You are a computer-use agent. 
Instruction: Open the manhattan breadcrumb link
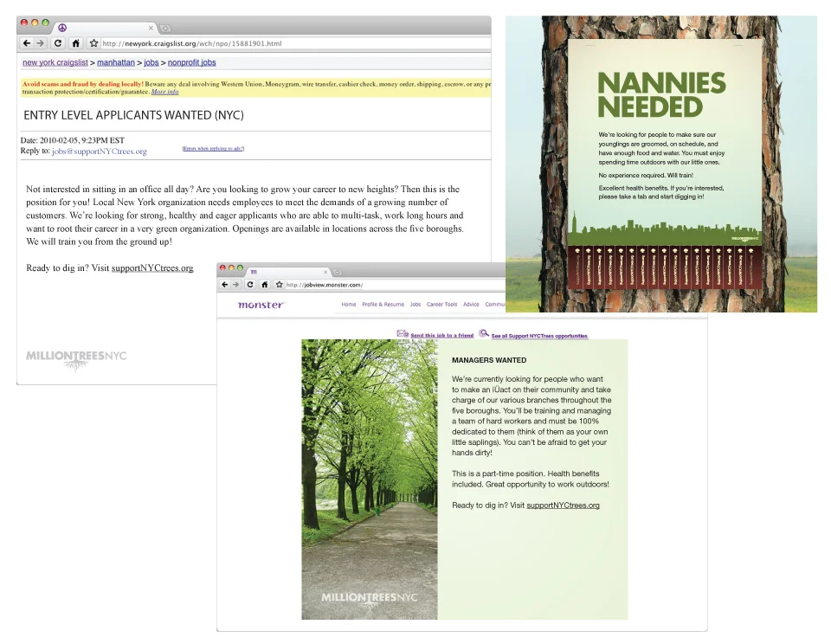tap(116, 62)
